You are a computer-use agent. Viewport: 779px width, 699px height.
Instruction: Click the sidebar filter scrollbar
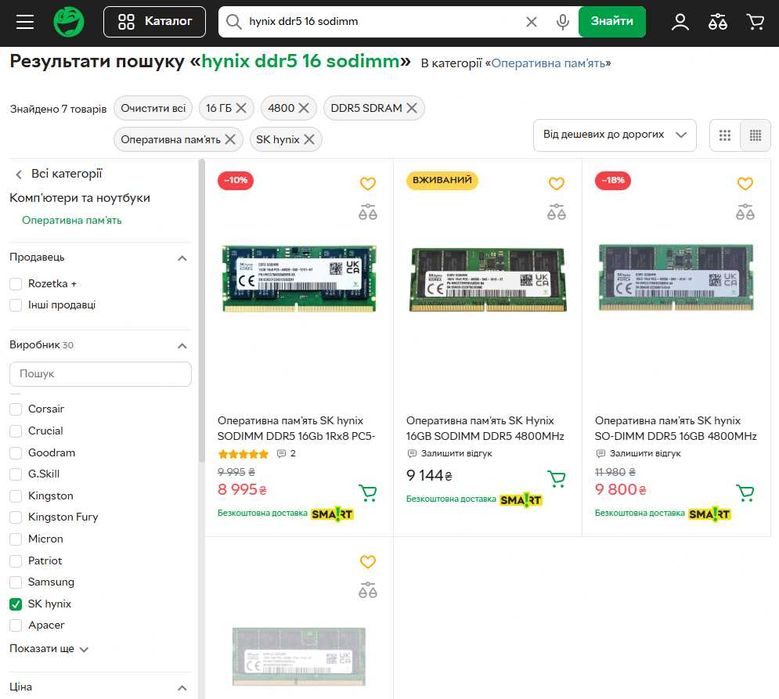(201, 311)
